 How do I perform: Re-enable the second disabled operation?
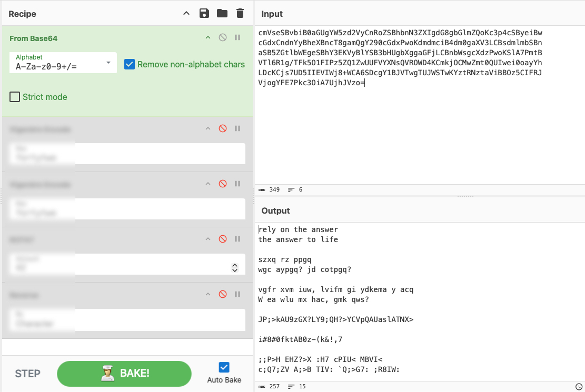223,184
